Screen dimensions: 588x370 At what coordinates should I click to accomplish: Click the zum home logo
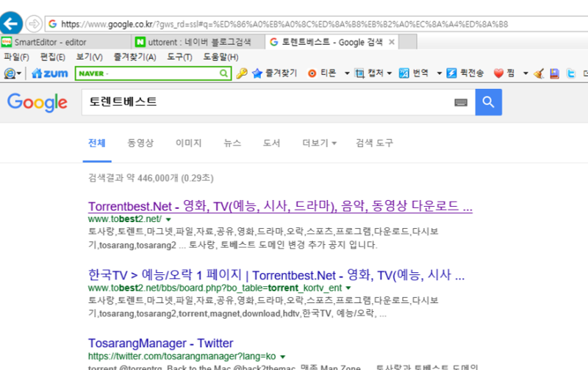pos(50,73)
